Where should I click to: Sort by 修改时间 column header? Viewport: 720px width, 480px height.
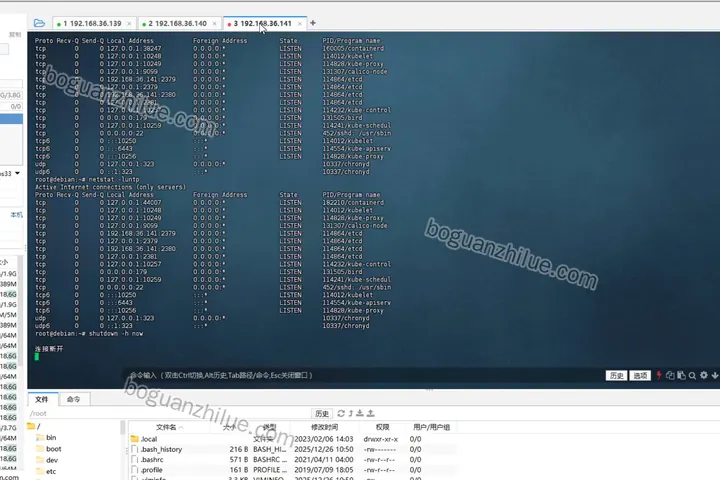pos(324,427)
